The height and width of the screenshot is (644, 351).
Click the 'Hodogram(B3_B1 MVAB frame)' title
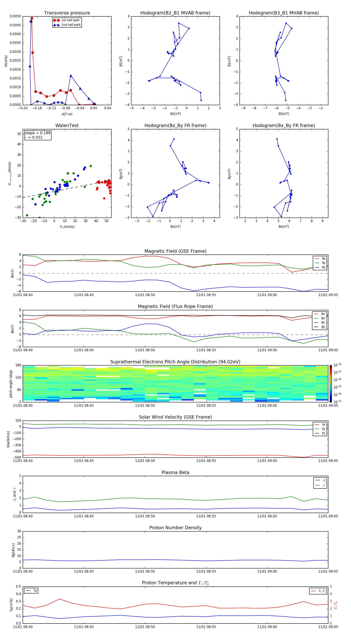[x=284, y=13]
